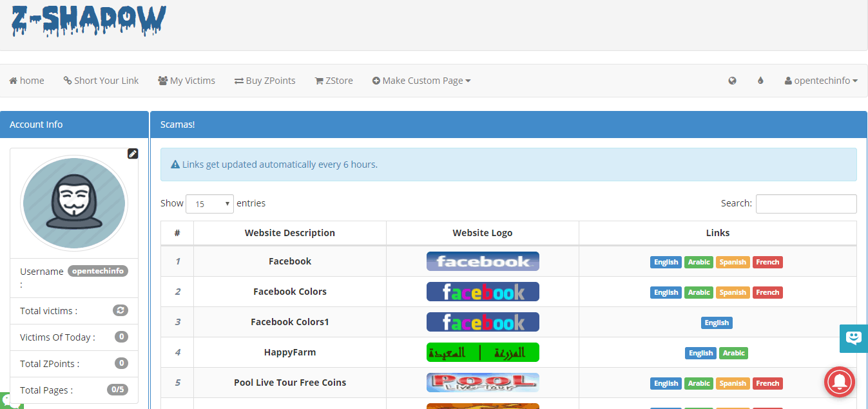This screenshot has height=409, width=868.
Task: Click the Total ZPoints count badge
Action: [x=121, y=363]
